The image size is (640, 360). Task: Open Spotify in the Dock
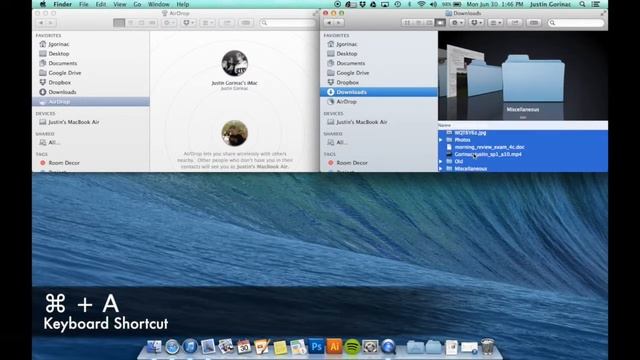tap(352, 347)
